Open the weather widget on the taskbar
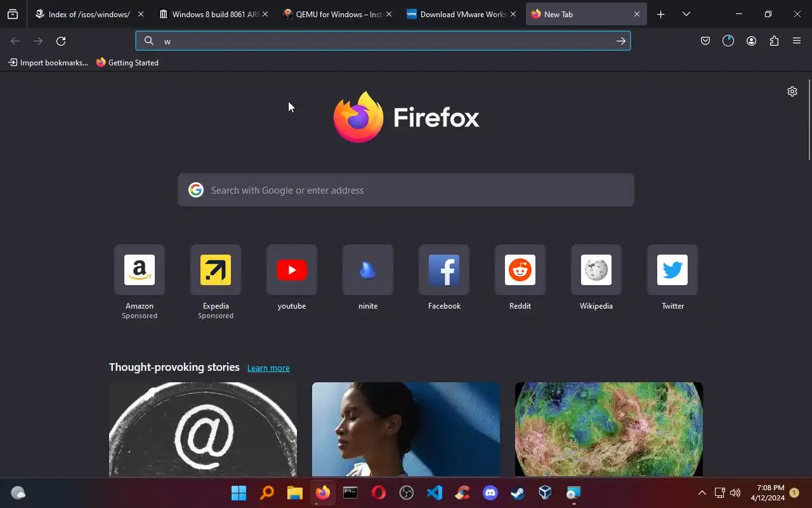 click(x=18, y=493)
